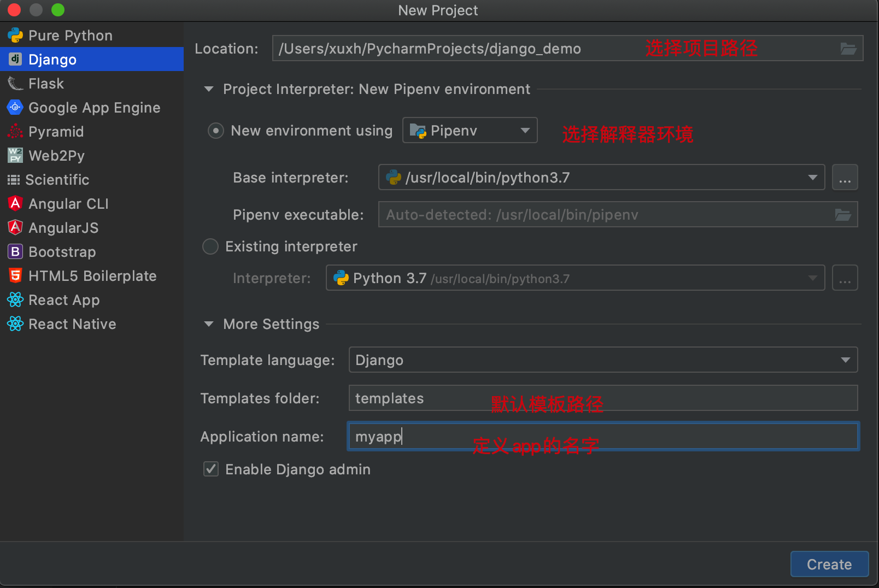Browse for project location folder icon
Screen dimensions: 879x588
click(848, 49)
